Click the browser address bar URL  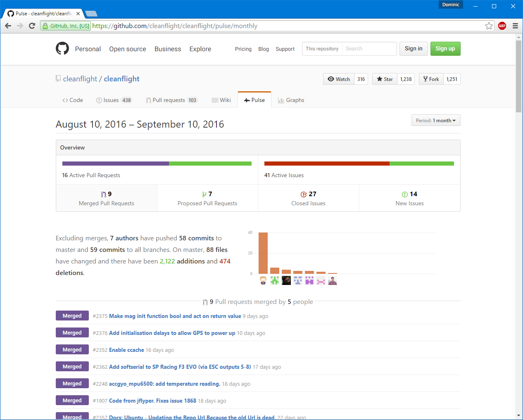click(175, 26)
